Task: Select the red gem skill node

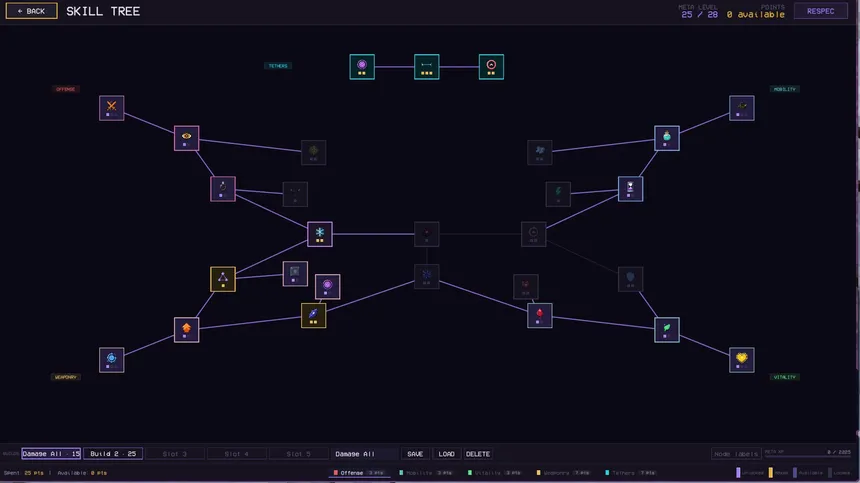Action: [x=540, y=316]
